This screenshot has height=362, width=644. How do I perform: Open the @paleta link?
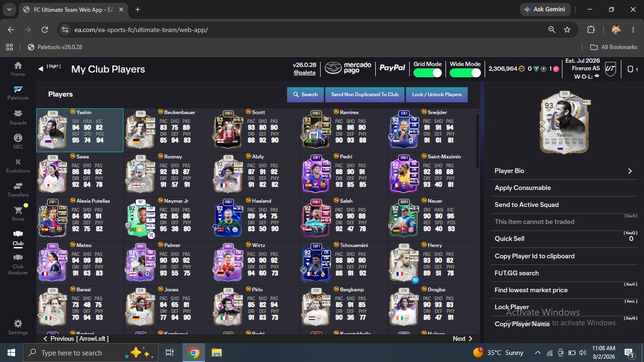[305, 73]
